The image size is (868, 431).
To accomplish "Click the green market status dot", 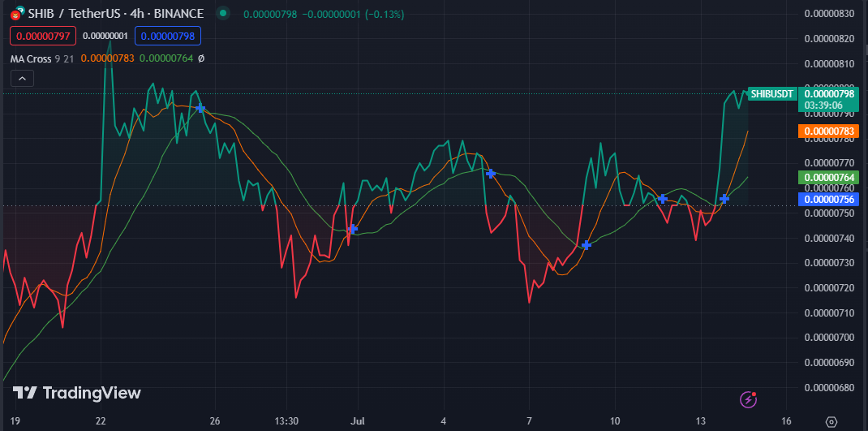I will [224, 14].
